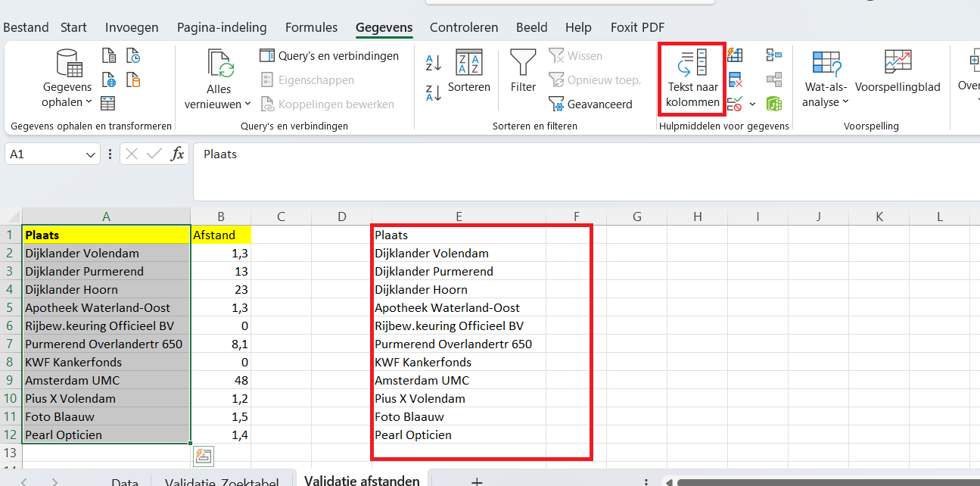Screen dimensions: 980x486
Task: Click the formula bar showing Plaats
Action: [586, 172]
